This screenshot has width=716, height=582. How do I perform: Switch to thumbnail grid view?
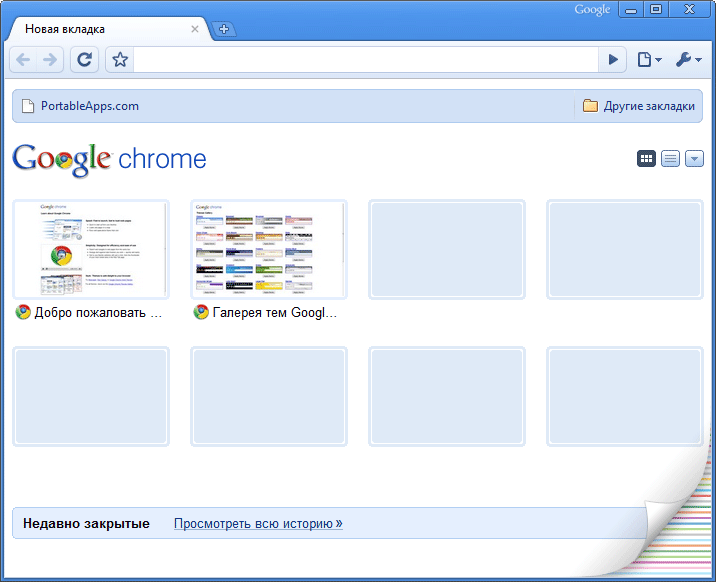pos(646,159)
